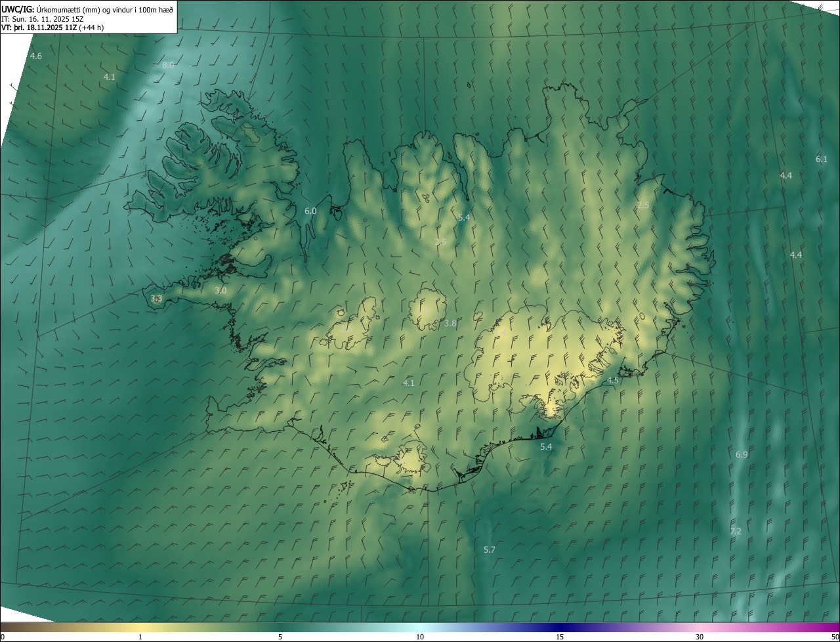
Task: Click the 6.0 label near the Westfjords
Action: [310, 211]
